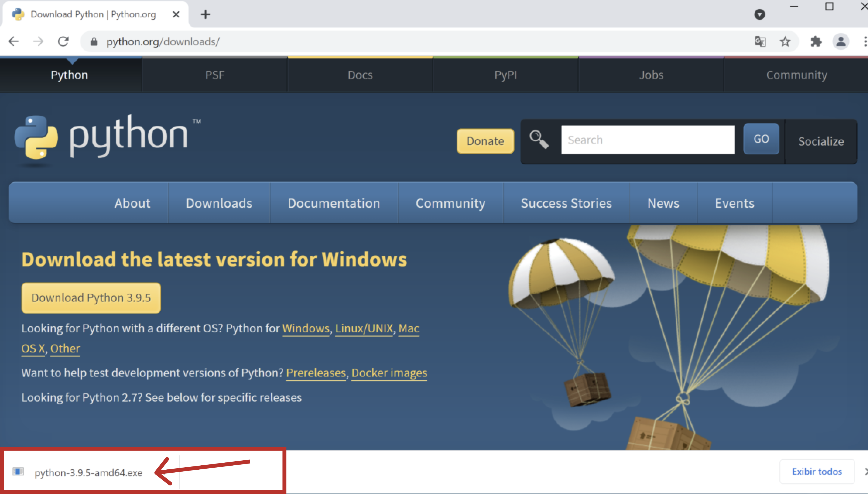
Task: Click the address bar URL
Action: pos(163,41)
